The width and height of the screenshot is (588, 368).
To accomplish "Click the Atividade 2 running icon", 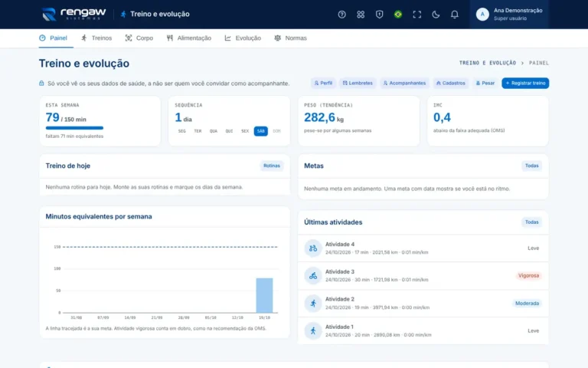I will point(312,303).
